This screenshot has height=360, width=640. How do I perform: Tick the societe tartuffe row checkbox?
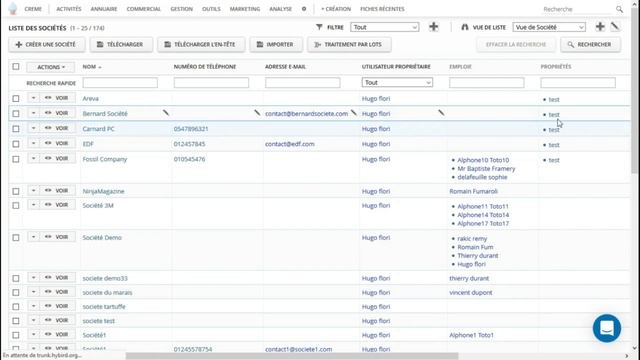tap(16, 307)
